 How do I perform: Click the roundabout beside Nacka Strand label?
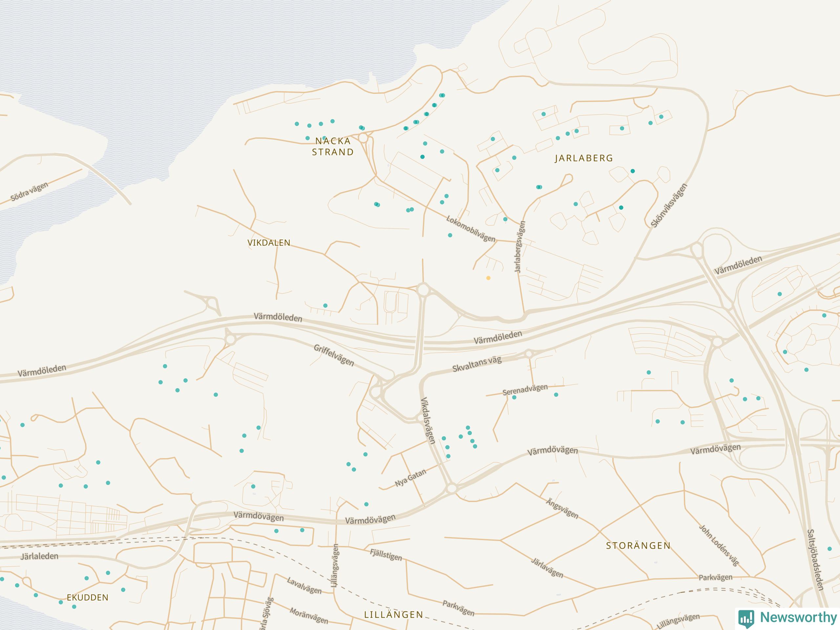(364, 138)
